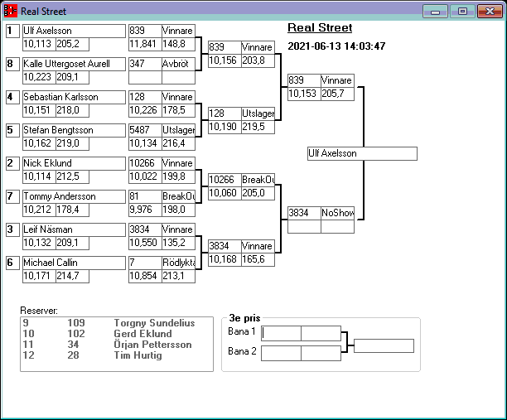Click the Michael Callin name field
The height and width of the screenshot is (420, 507).
[x=73, y=263]
